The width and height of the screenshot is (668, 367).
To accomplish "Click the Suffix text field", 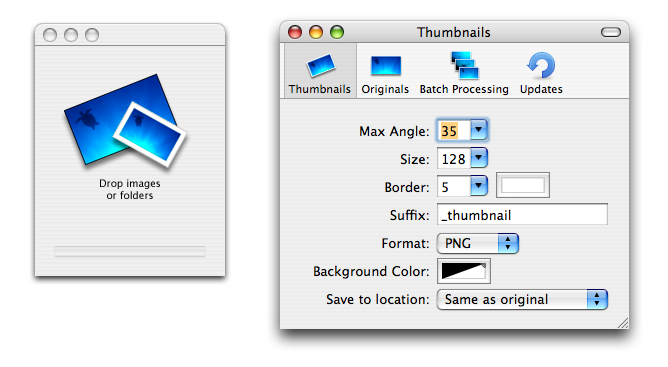I will point(522,214).
